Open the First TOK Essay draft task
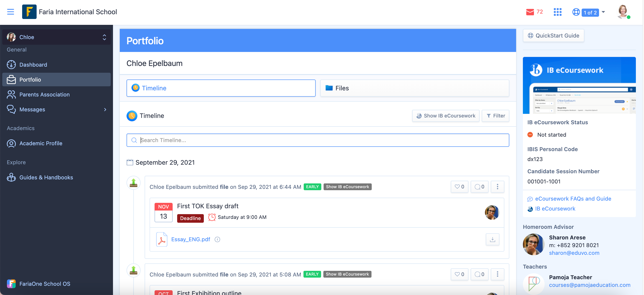 click(207, 206)
